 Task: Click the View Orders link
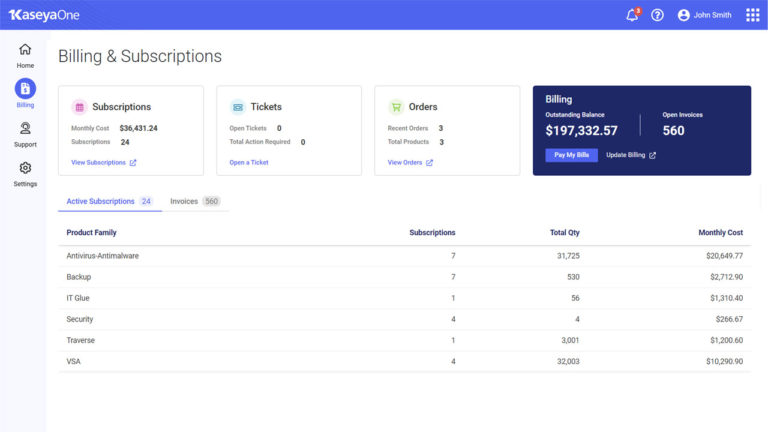(x=405, y=163)
